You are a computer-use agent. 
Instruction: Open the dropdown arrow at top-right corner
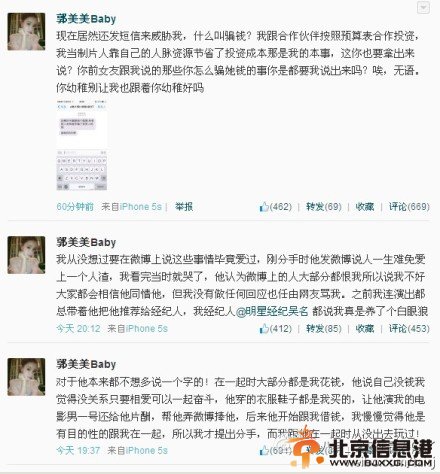[x=423, y=7]
